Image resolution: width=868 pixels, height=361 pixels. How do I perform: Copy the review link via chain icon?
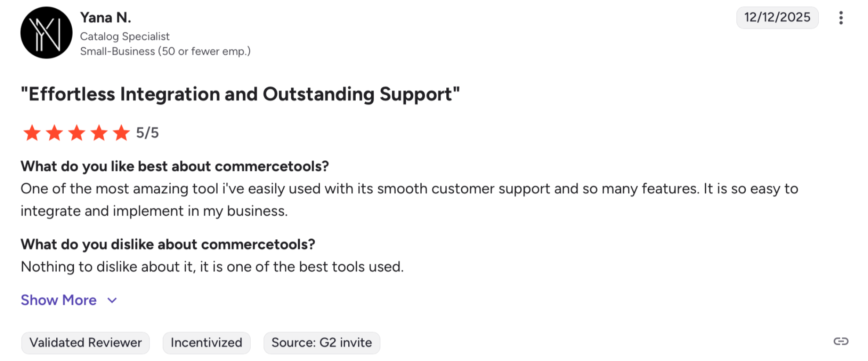pyautogui.click(x=841, y=341)
